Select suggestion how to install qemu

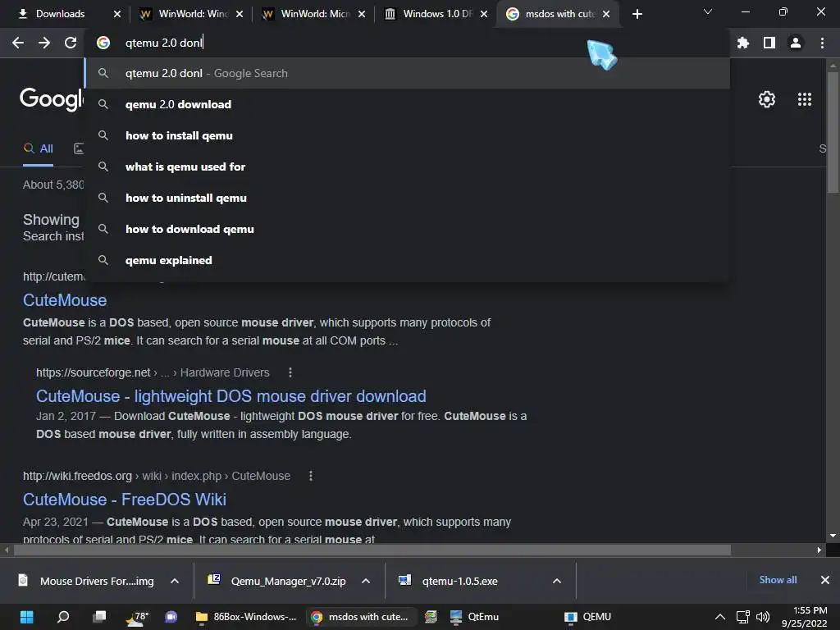tap(407, 135)
